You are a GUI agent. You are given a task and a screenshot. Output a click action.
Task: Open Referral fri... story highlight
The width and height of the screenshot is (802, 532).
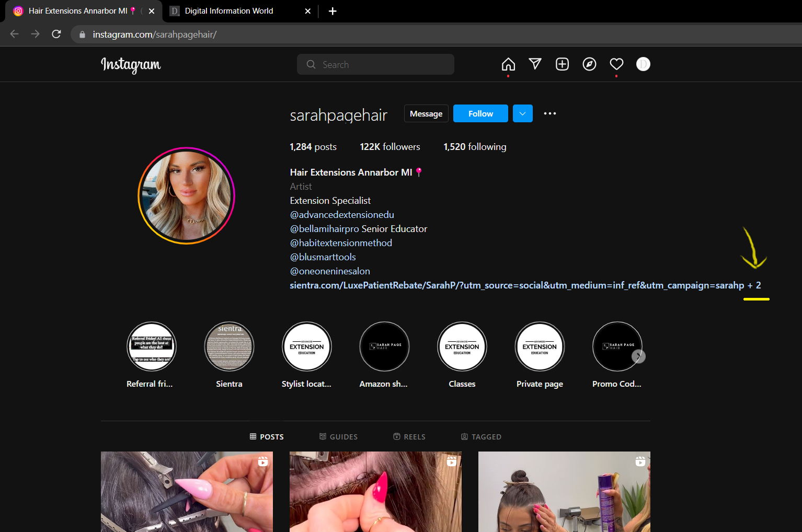pyautogui.click(x=152, y=346)
